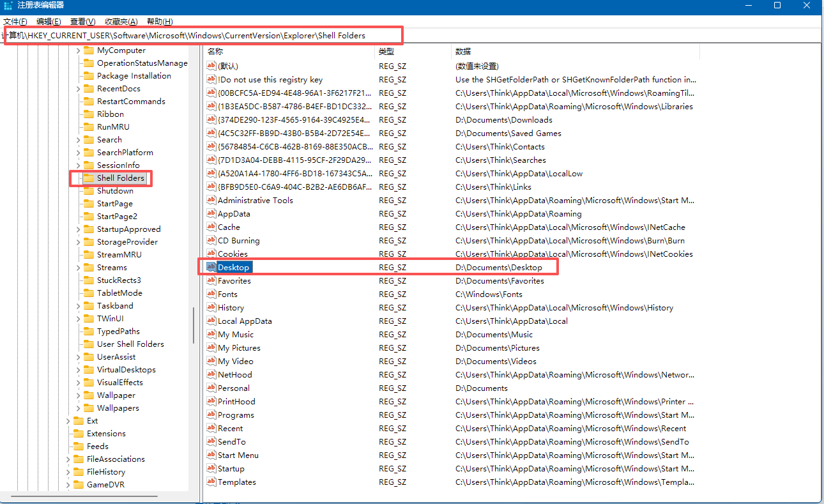Image resolution: width=824 pixels, height=504 pixels.
Task: Click the ab icon next to Templates
Action: [x=211, y=482]
